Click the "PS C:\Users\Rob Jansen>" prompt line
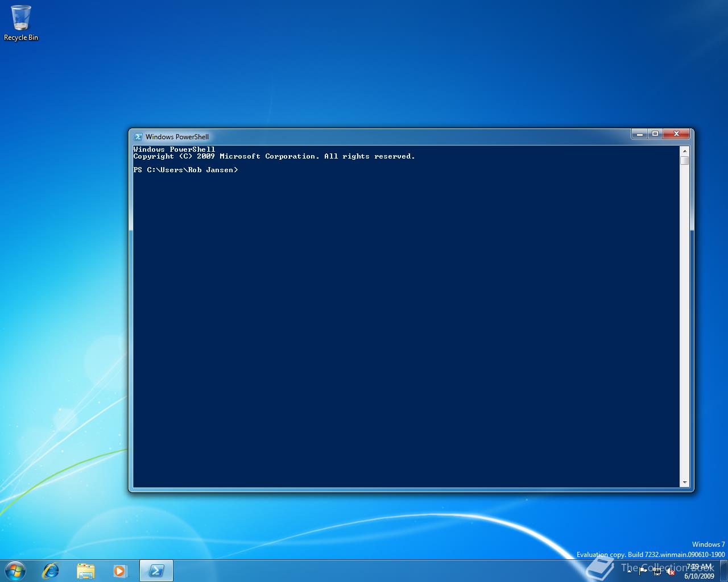This screenshot has height=582, width=728. click(x=185, y=170)
